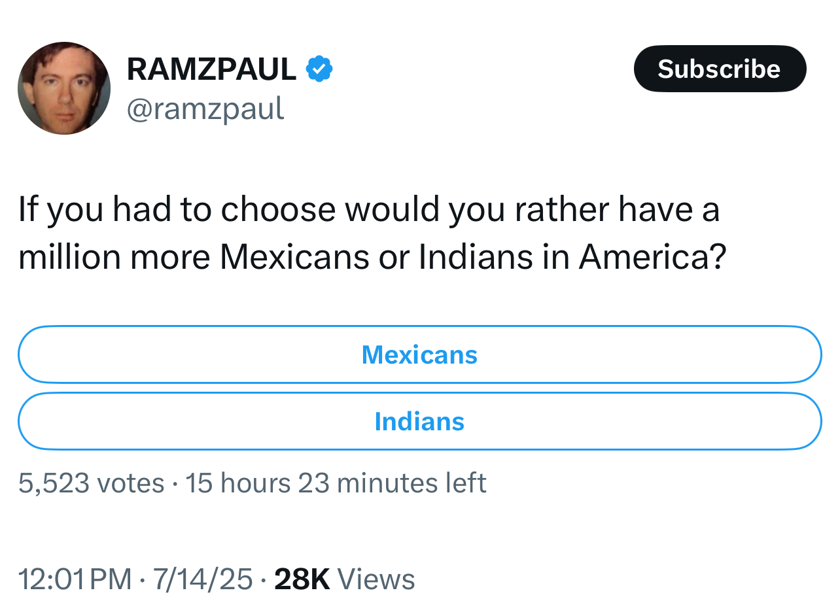
Task: Click the word Indians inside the tweet text
Action: [476, 257]
